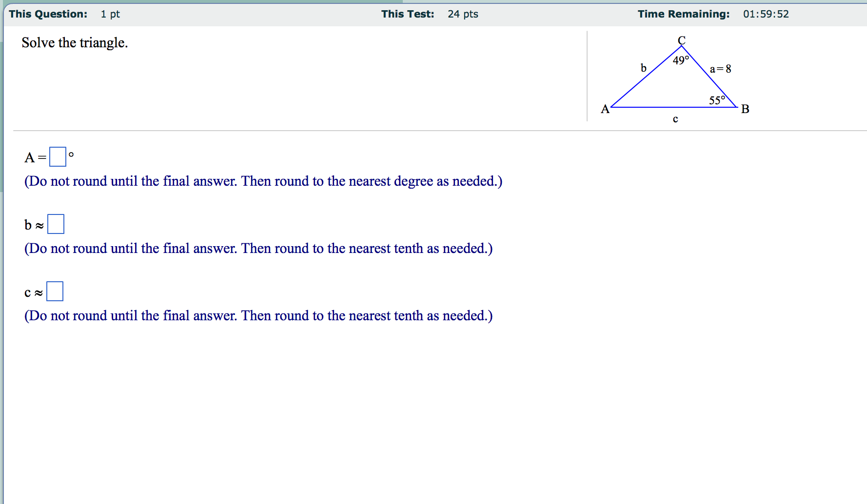Click the side labeled c in the diagram
Image resolution: width=867 pixels, height=504 pixels.
[675, 118]
